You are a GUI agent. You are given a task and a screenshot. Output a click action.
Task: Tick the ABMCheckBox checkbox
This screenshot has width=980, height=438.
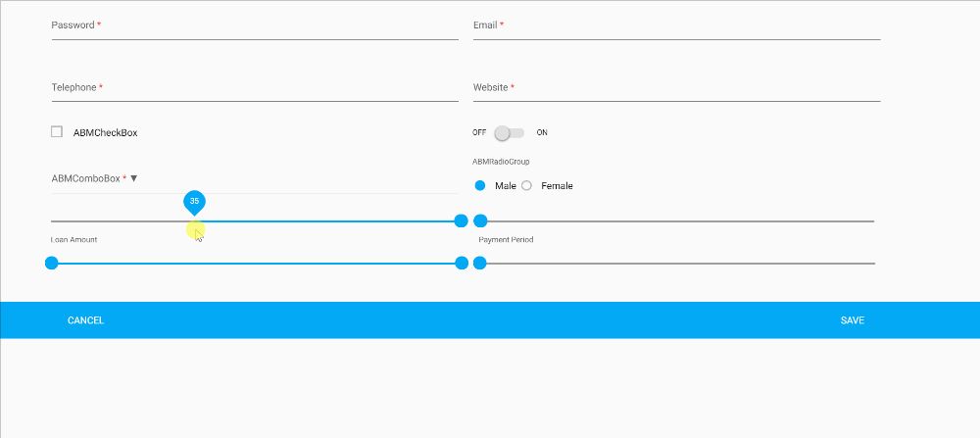57,132
